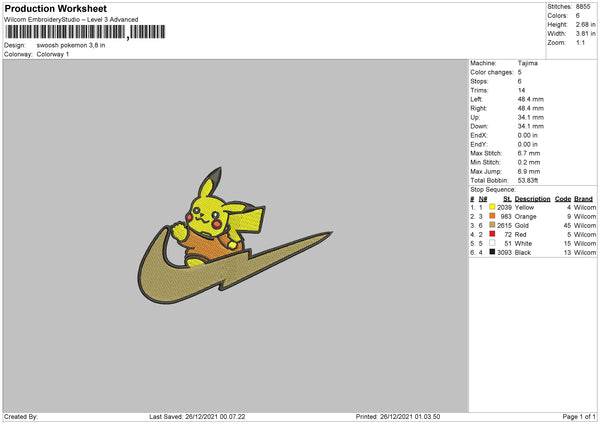Click the Colors value 6 in header
The width and height of the screenshot is (600, 424).
click(578, 16)
